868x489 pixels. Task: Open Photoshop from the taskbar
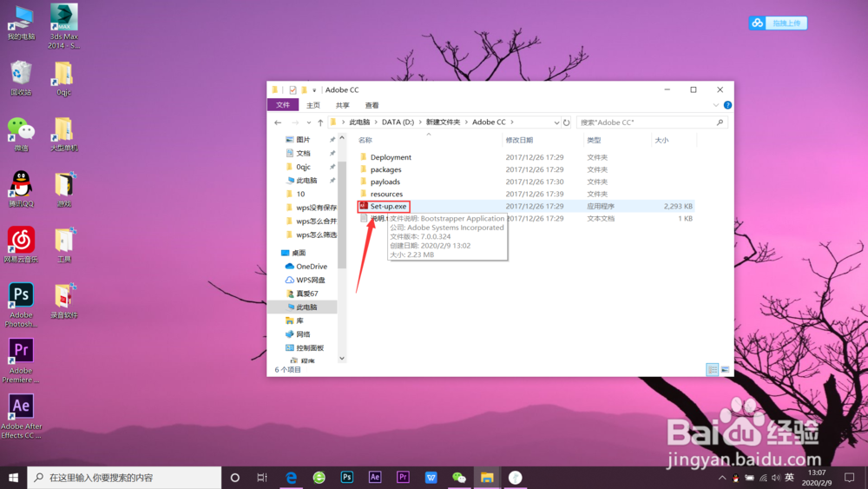tap(347, 478)
